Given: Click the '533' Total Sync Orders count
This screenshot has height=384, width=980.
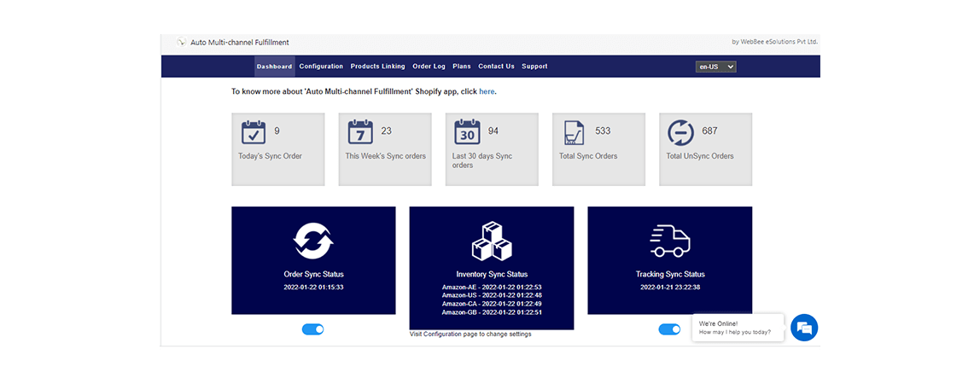Looking at the screenshot, I should coord(603,131).
